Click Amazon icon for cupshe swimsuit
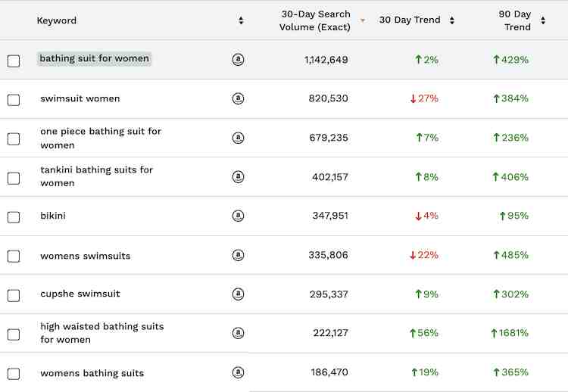 pyautogui.click(x=238, y=294)
